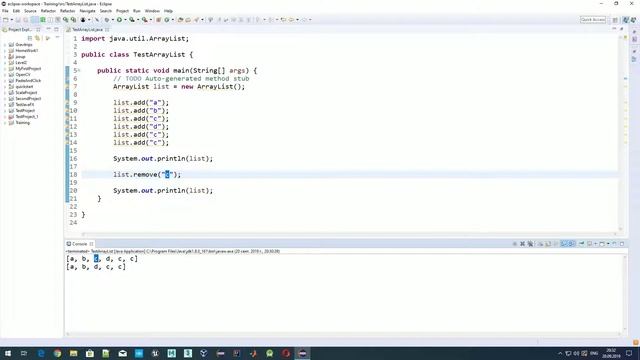The height and width of the screenshot is (360, 640).
Task: Expand the MyFirstProject node
Action: [x=5, y=69]
